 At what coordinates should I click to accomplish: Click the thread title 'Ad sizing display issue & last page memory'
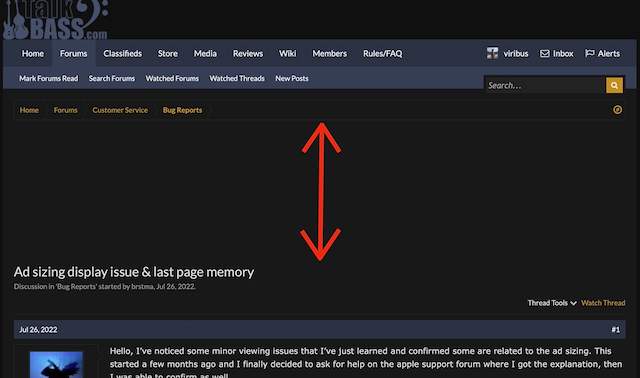(134, 272)
